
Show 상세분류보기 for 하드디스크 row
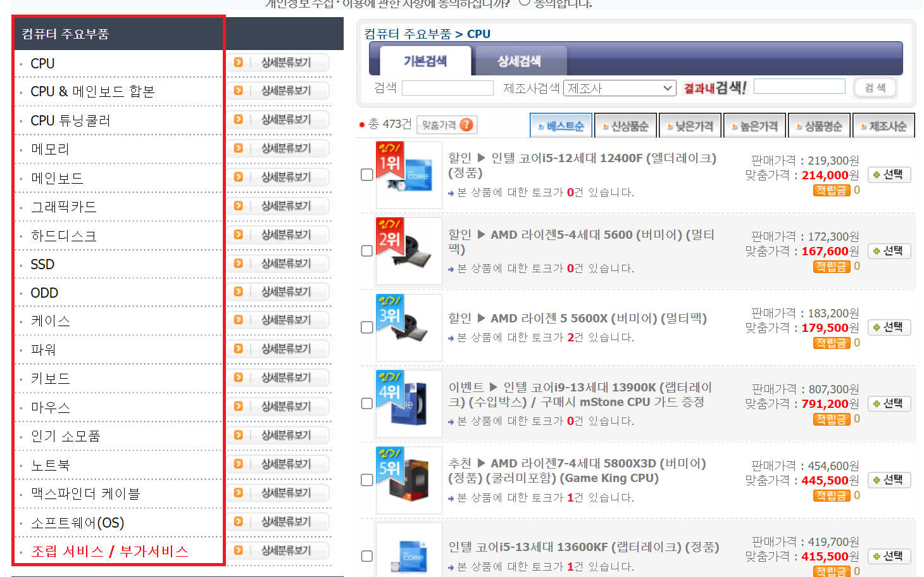(278, 234)
